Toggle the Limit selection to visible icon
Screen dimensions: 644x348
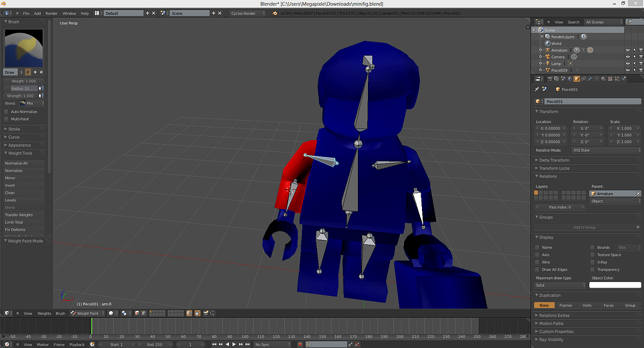(189, 313)
